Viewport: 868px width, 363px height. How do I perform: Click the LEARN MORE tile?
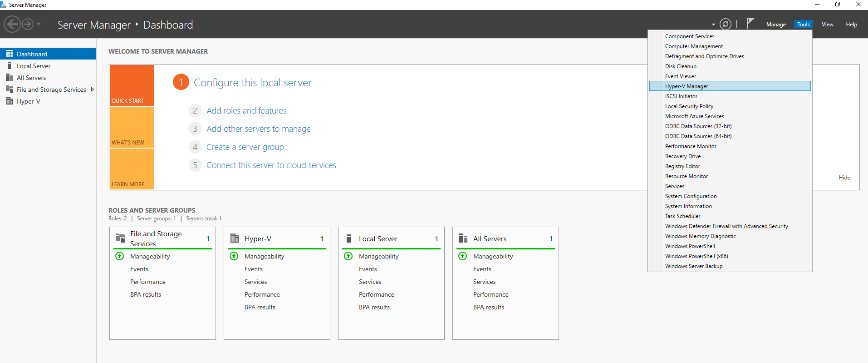[x=132, y=169]
